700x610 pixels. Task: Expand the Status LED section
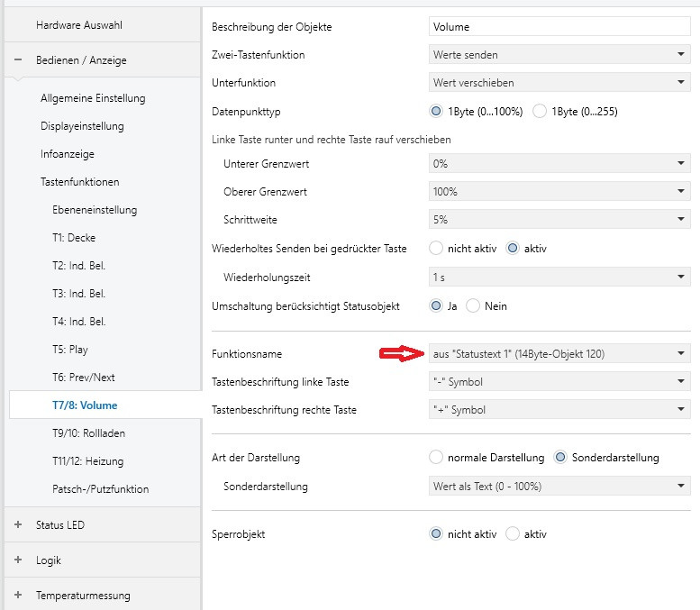(18, 524)
